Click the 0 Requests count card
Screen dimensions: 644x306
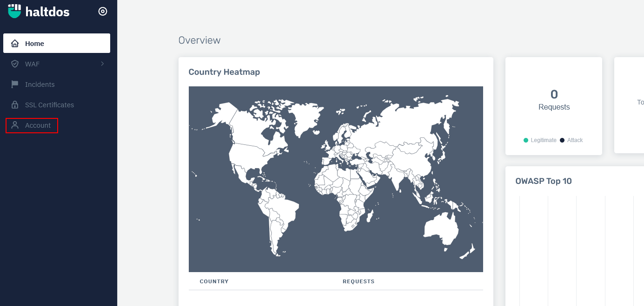point(554,100)
